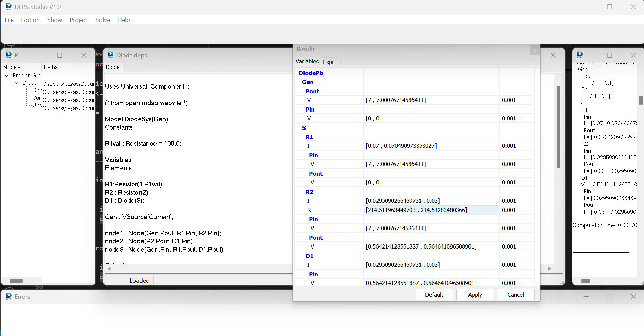The width and height of the screenshot is (644, 336).
Task: Open the Solve menu
Action: tap(103, 20)
